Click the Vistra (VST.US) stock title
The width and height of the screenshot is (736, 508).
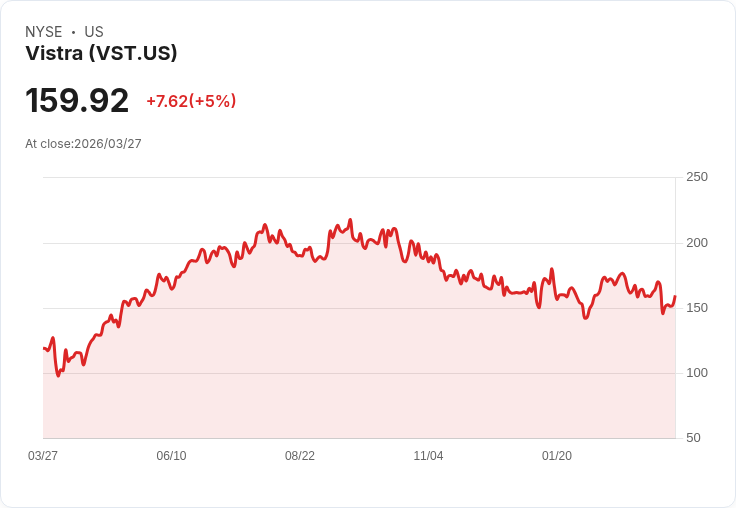coord(101,54)
